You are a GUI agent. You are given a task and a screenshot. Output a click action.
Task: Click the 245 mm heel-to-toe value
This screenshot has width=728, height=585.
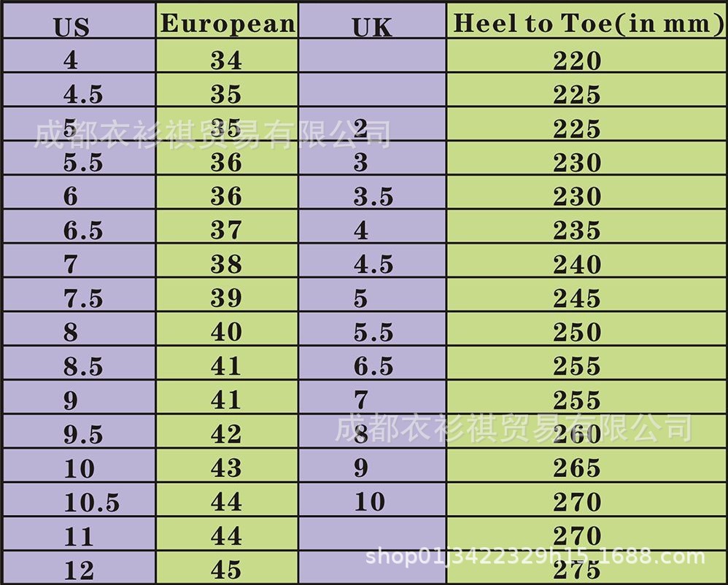point(577,298)
